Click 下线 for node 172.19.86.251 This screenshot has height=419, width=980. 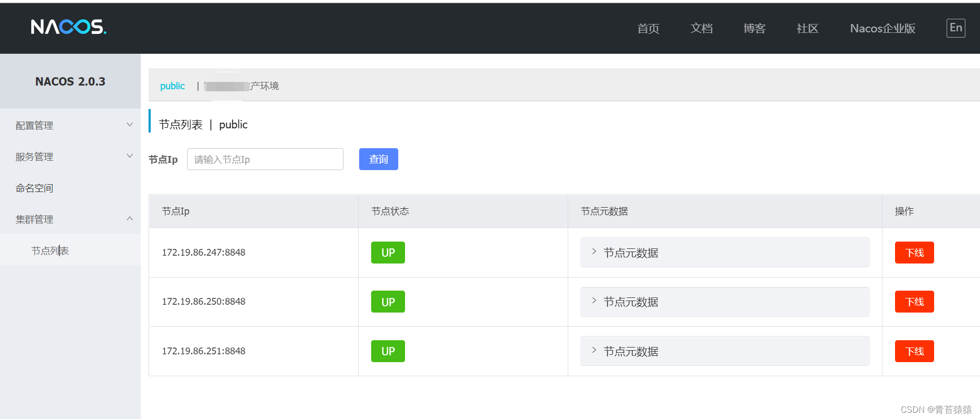[x=914, y=351]
